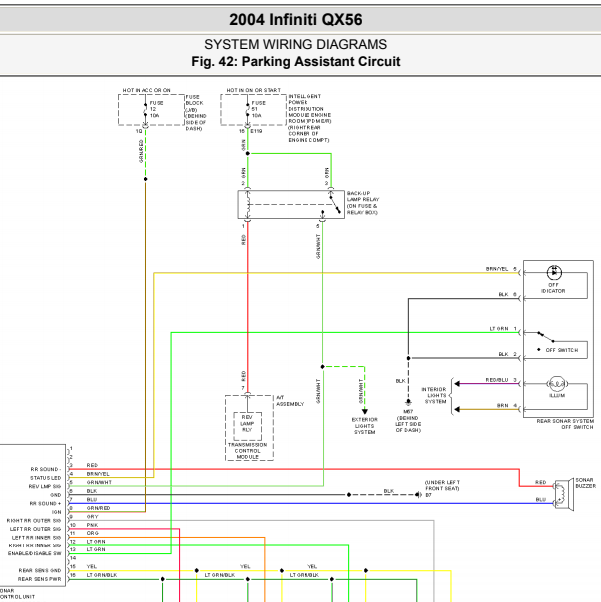Click the "HOT IN ON OR START" label
The image size is (601, 602).
pyautogui.click(x=253, y=90)
